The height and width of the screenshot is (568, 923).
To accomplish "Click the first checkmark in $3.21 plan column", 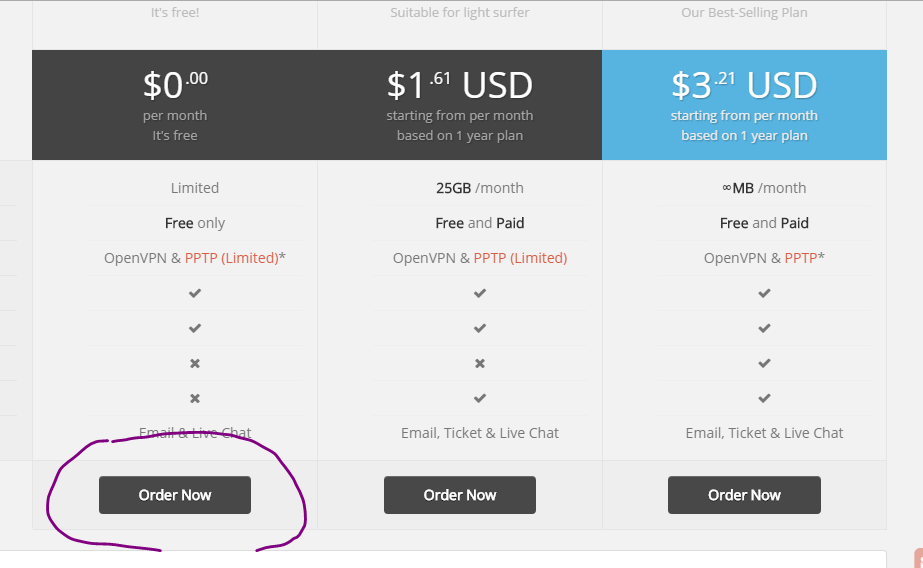I will coord(764,293).
